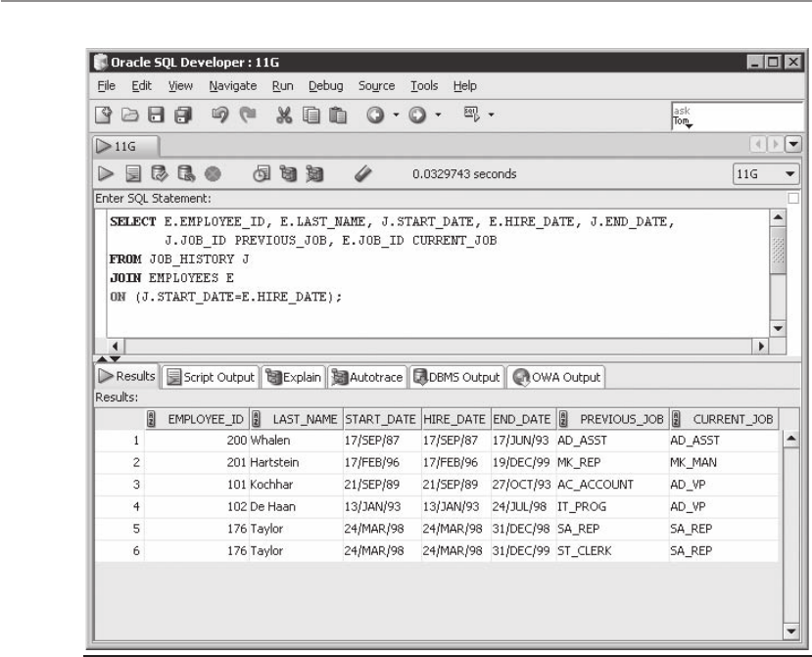This screenshot has height=657, width=812.
Task: Sort by the LAST_NAME column header
Action: tap(296, 419)
